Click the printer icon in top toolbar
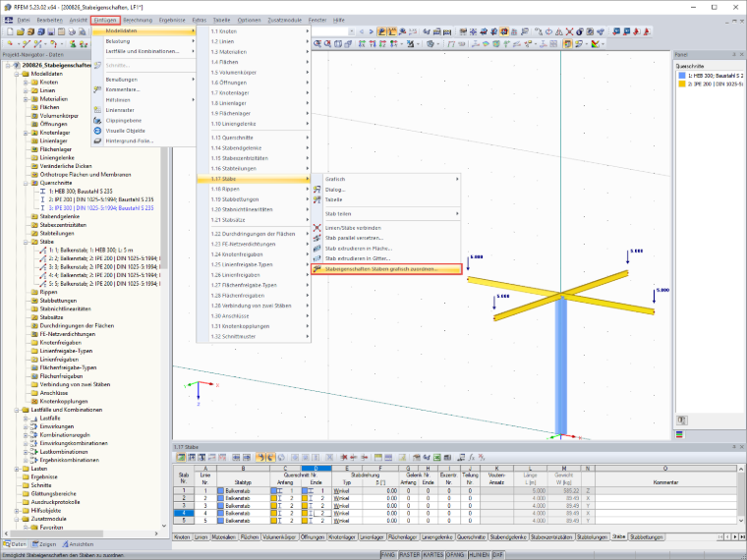Viewport: 747px width, 560px height. coord(72,31)
